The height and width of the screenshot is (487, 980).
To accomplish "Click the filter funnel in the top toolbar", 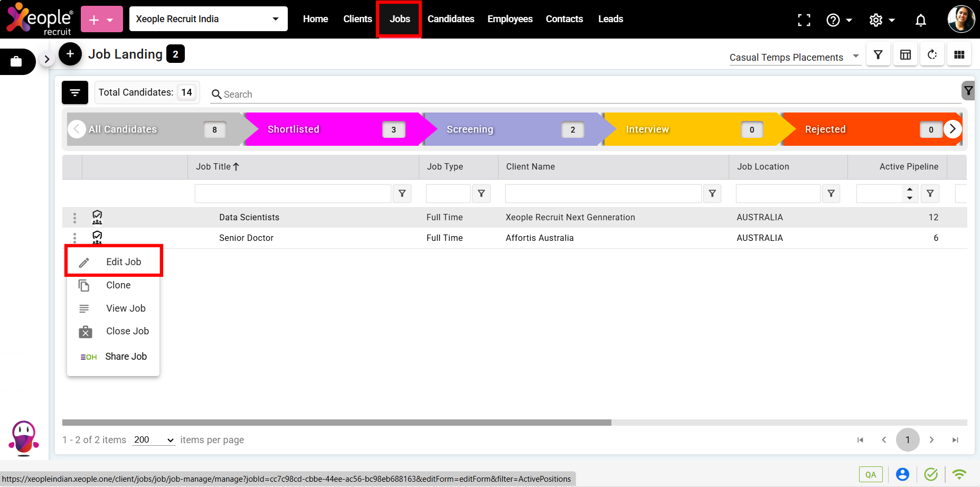I will (x=878, y=55).
